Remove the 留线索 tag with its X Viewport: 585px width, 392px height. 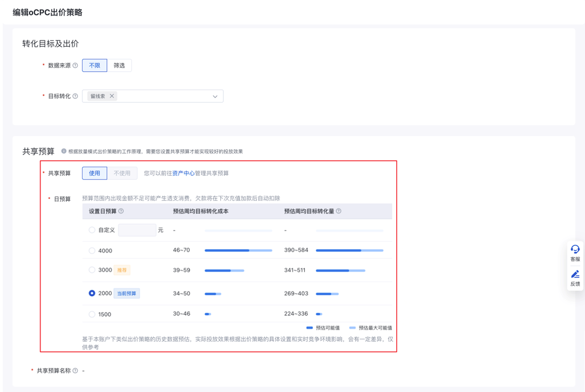112,97
